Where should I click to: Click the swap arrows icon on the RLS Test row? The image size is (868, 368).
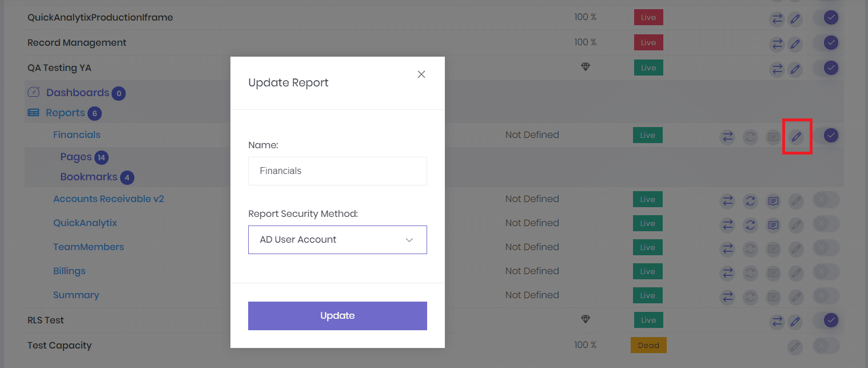(777, 322)
